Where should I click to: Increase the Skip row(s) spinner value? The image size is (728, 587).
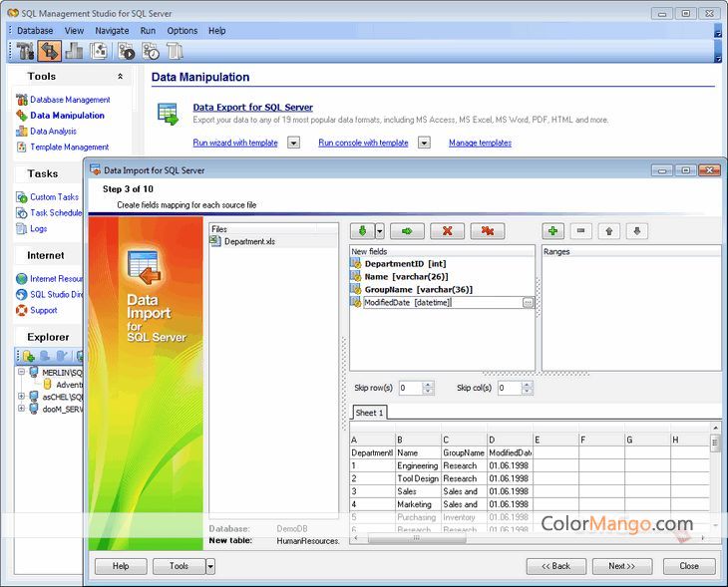point(429,385)
